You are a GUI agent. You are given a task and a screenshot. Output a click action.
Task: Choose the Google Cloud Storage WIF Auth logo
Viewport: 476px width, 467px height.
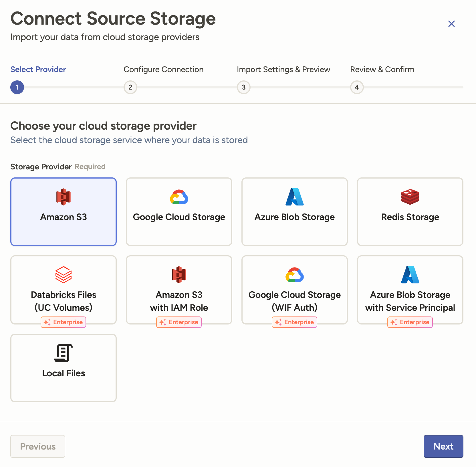pos(295,275)
